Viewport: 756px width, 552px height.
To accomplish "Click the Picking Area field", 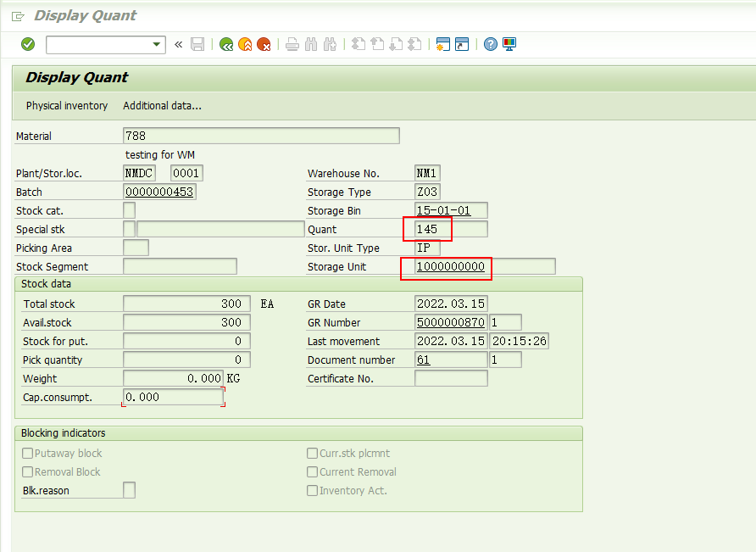I will coord(136,248).
